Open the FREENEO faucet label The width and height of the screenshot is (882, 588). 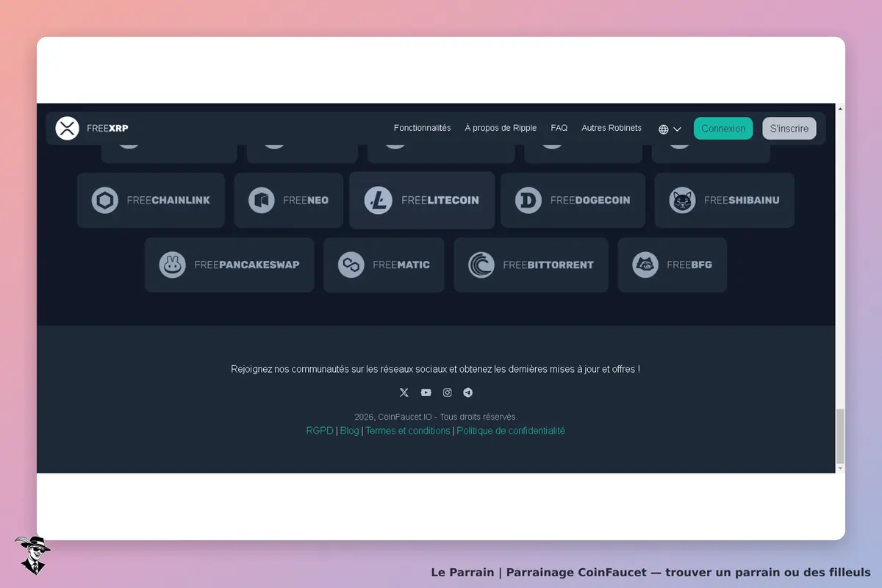[306, 200]
